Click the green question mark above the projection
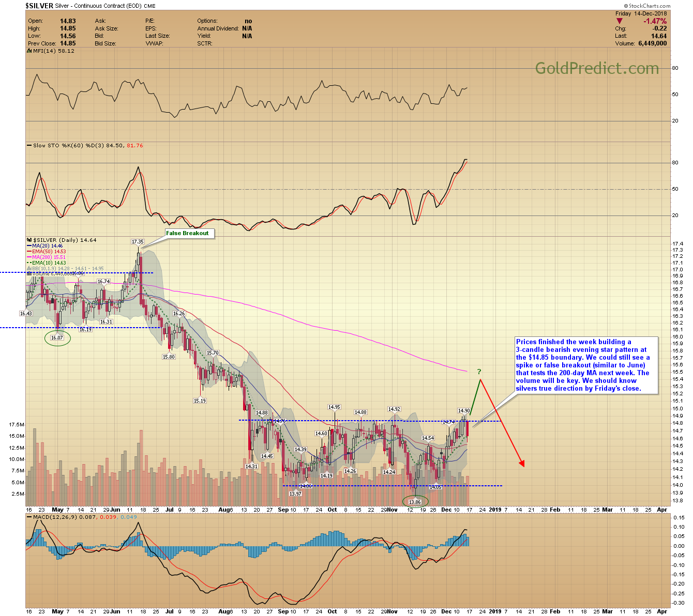 [479, 372]
